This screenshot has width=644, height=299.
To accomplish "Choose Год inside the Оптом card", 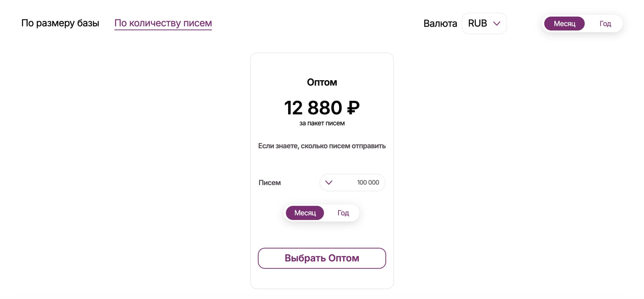I will pyautogui.click(x=343, y=213).
